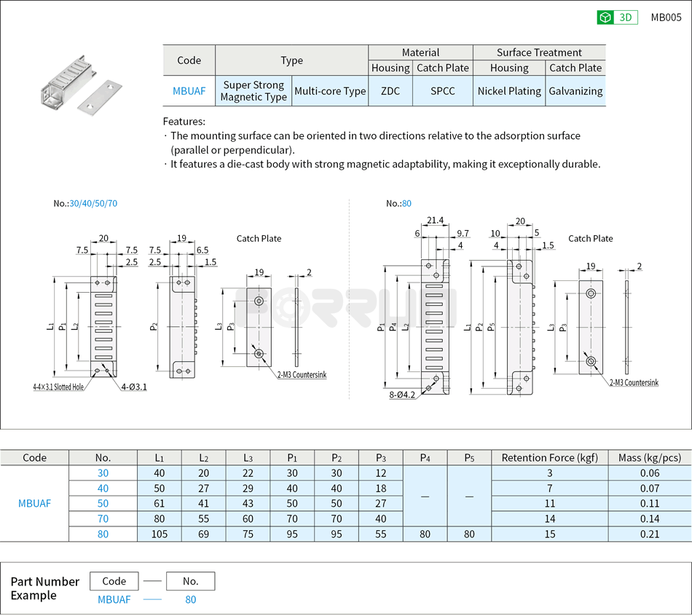Click the MBUAF link in the type table
Viewport: 692px width, 616px height.
coord(189,91)
